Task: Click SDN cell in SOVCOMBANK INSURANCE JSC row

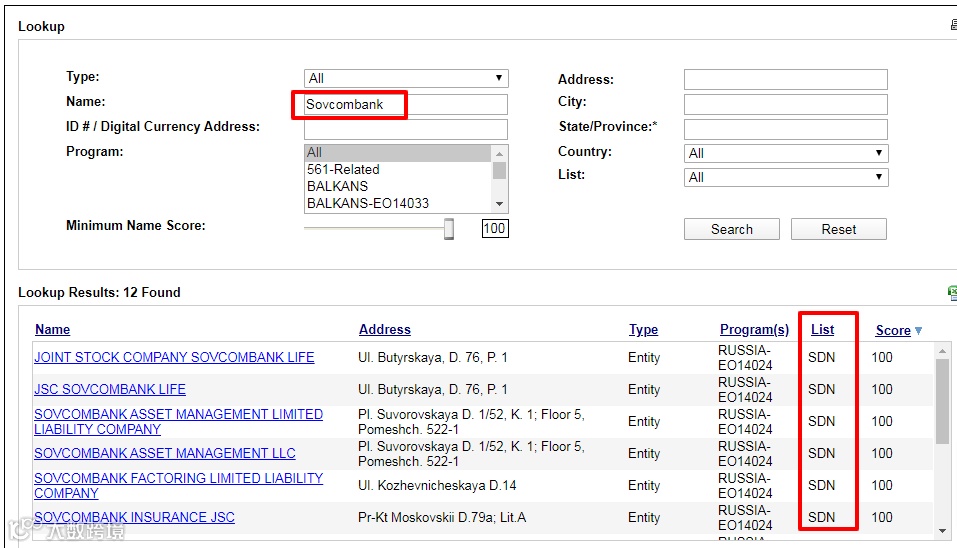Action: [x=822, y=517]
